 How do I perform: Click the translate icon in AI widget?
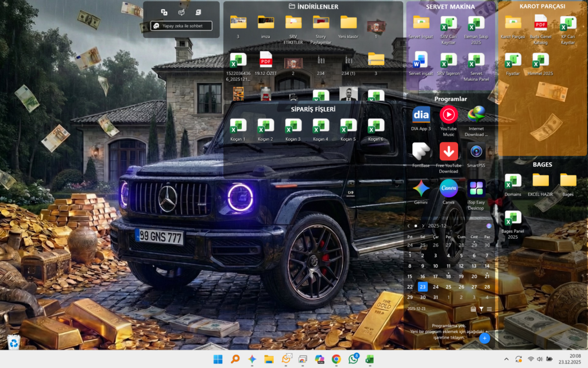point(164,12)
